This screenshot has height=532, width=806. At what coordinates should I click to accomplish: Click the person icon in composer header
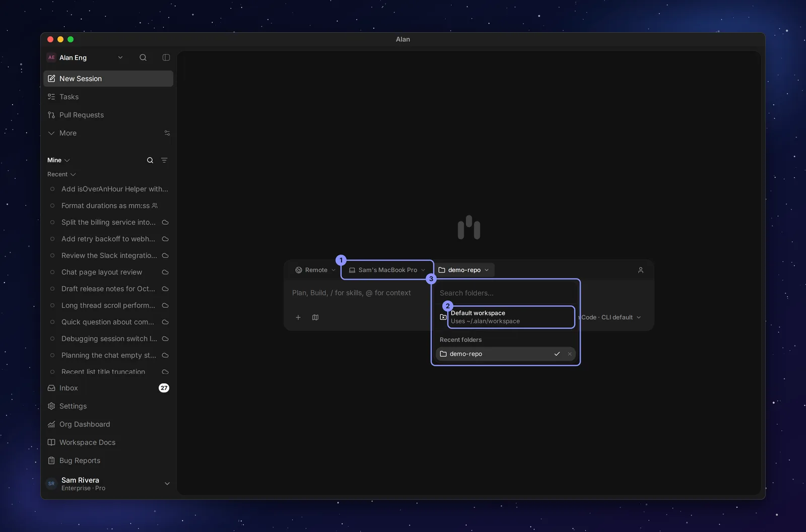coord(641,270)
